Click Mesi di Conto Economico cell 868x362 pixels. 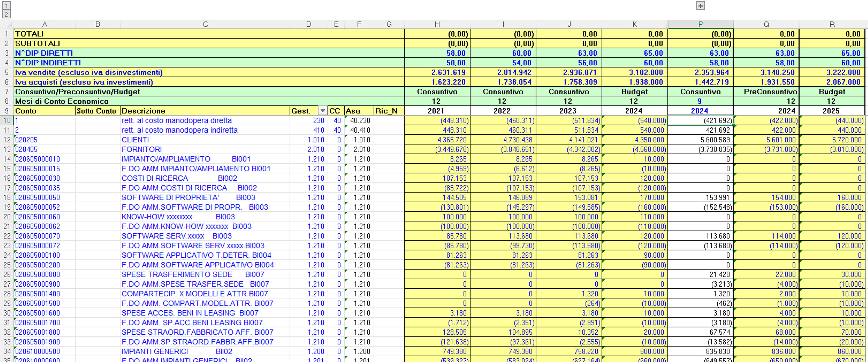point(209,101)
